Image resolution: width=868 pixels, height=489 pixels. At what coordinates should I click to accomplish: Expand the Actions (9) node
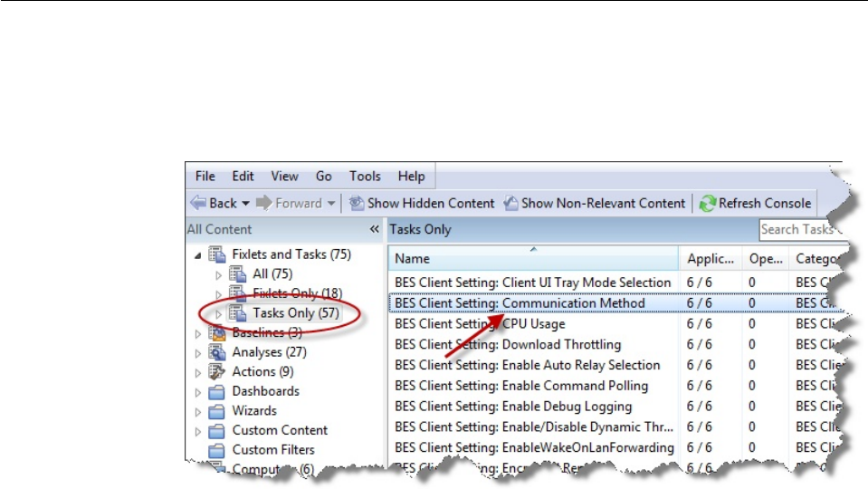point(197,373)
